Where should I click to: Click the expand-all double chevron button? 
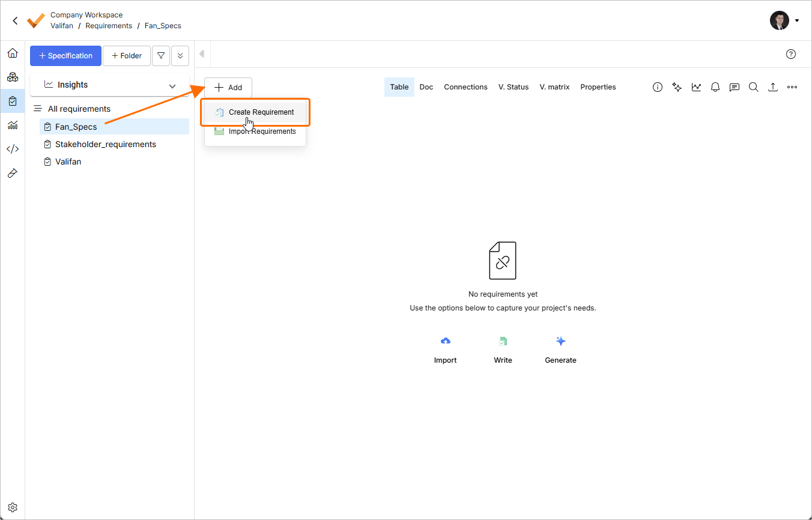point(180,56)
